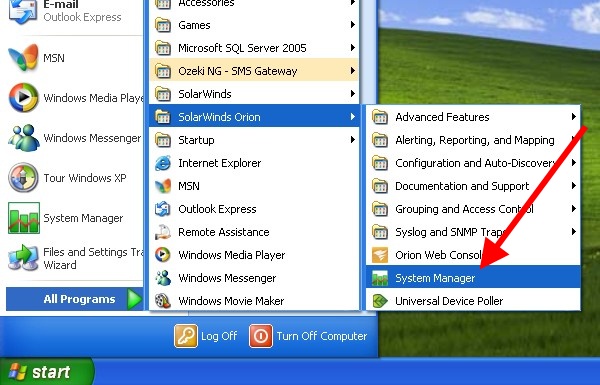Click the SolarWinds Orion folder icon
Screen dimensions: 600x385
click(163, 117)
